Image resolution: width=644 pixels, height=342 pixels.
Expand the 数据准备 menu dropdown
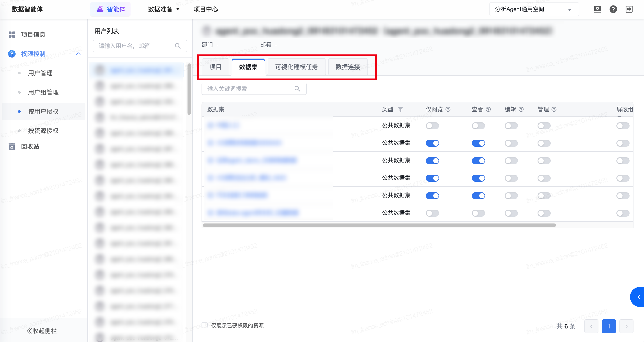(164, 9)
